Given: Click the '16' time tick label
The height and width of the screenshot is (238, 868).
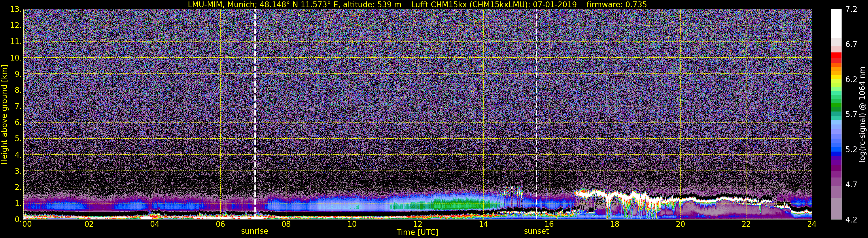Looking at the screenshot, I should [549, 224].
